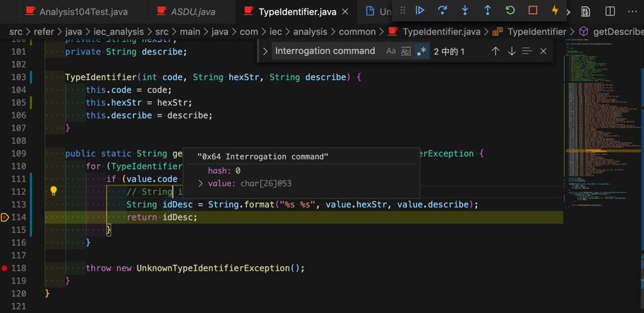Screen dimensions: 644x313
Task: Click "this.code = code;" on line 104
Action: coord(129,90)
